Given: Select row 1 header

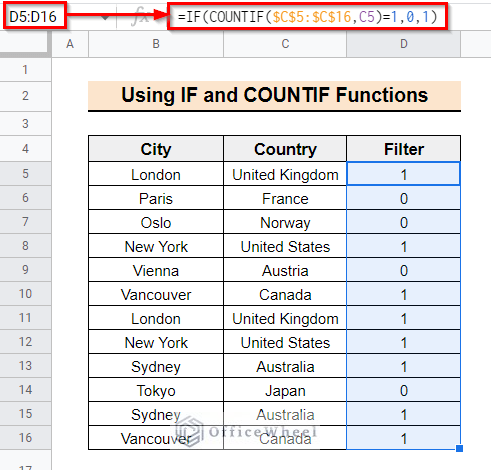Looking at the screenshot, I should click(25, 70).
